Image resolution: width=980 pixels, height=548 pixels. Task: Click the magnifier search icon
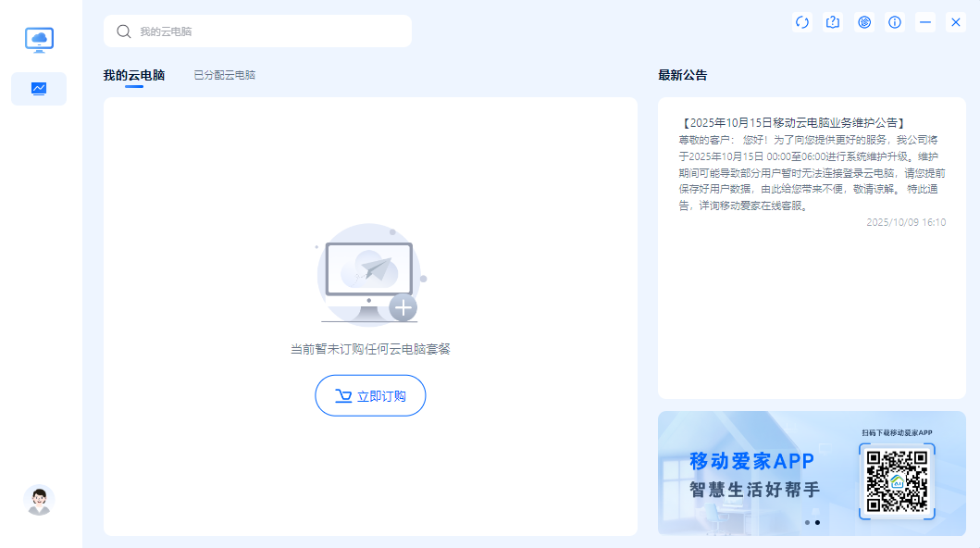123,31
